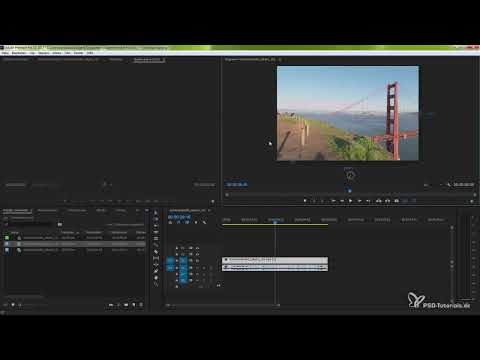Select the Razor tool

[x=156, y=245]
